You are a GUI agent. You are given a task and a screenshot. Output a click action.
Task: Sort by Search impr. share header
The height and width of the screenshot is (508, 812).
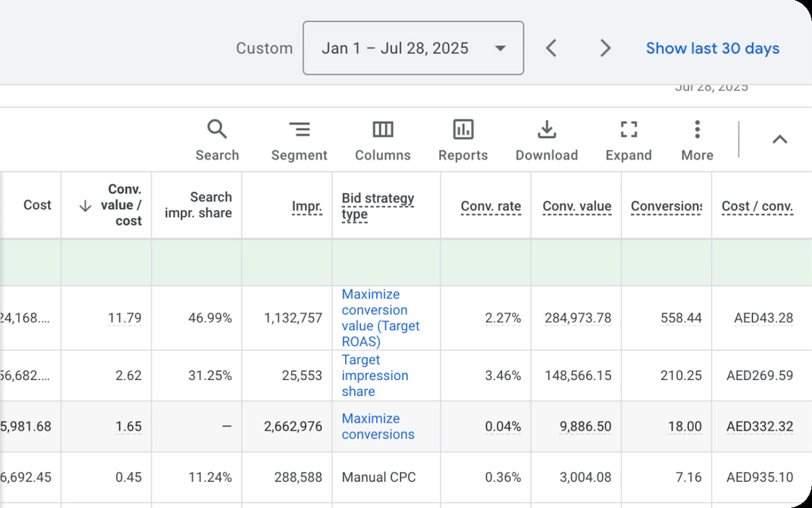pos(198,205)
